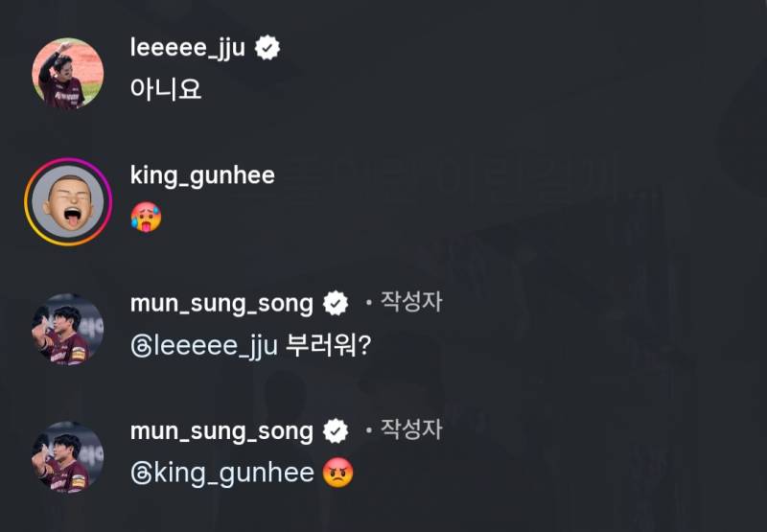Screen dimensions: 767x532
Task: Click verified badge above the king_gunhee mention
Action: pyautogui.click(x=336, y=431)
